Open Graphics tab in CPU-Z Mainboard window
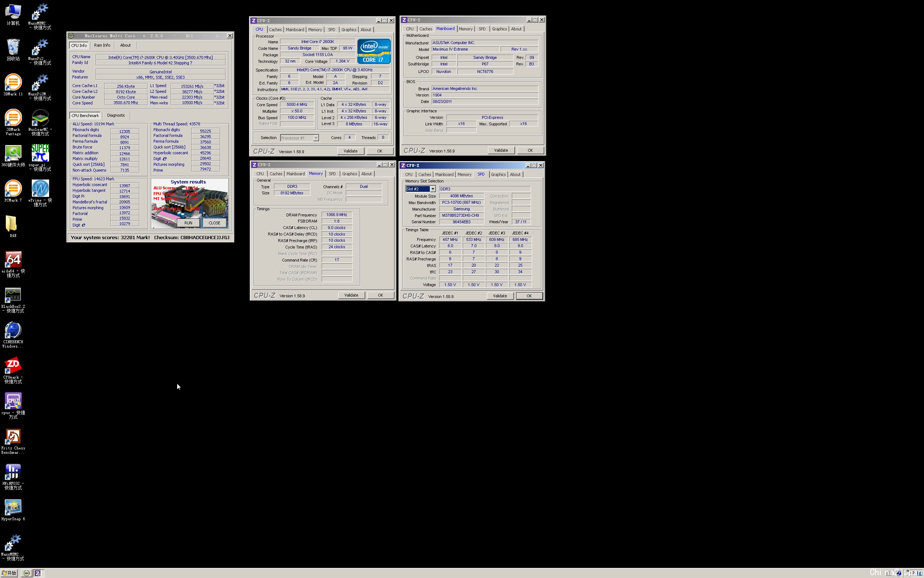Image resolution: width=924 pixels, height=578 pixels. (499, 29)
